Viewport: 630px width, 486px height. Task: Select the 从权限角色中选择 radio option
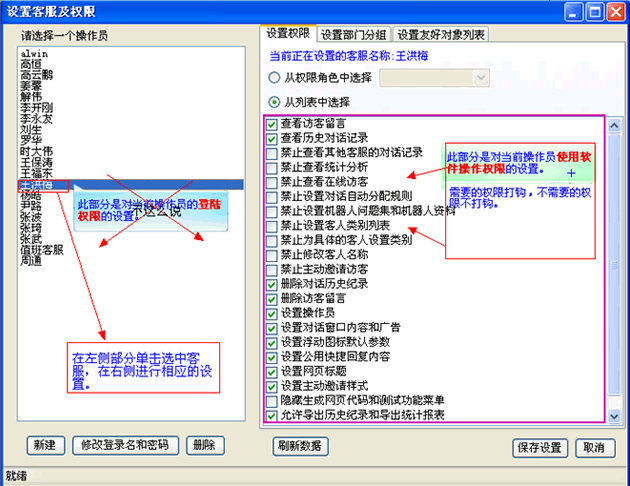(275, 77)
